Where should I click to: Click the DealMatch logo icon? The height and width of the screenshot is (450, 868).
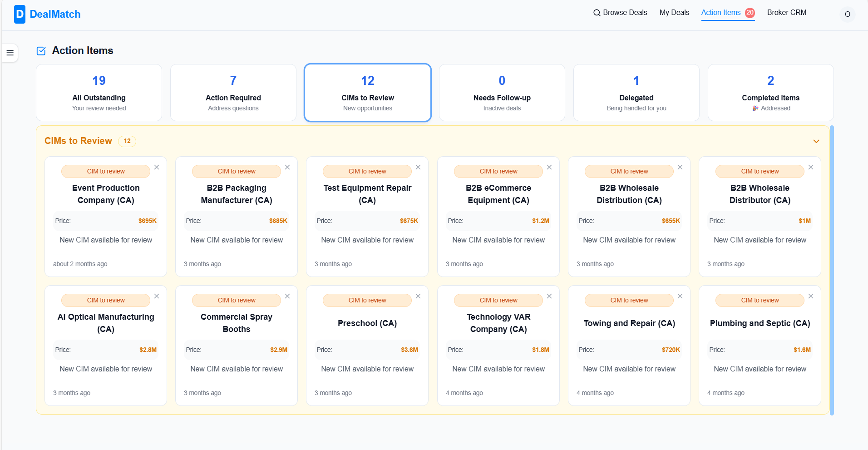pos(20,14)
